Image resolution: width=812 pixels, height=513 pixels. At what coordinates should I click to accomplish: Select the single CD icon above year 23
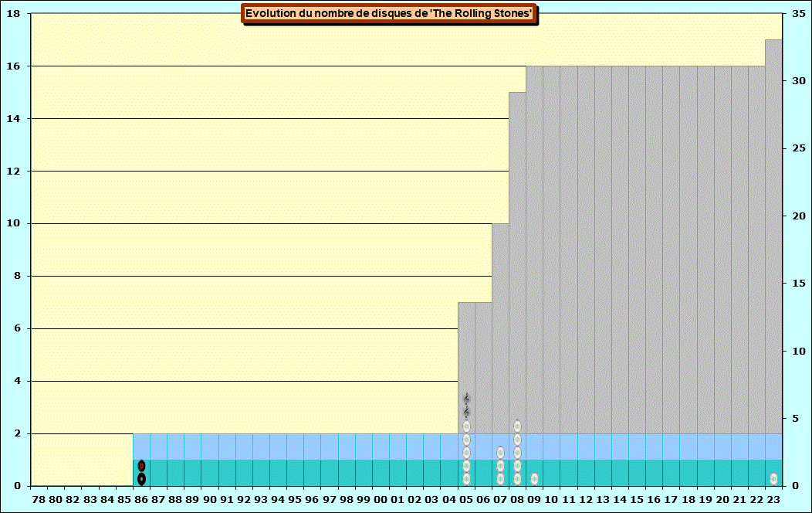coord(773,479)
